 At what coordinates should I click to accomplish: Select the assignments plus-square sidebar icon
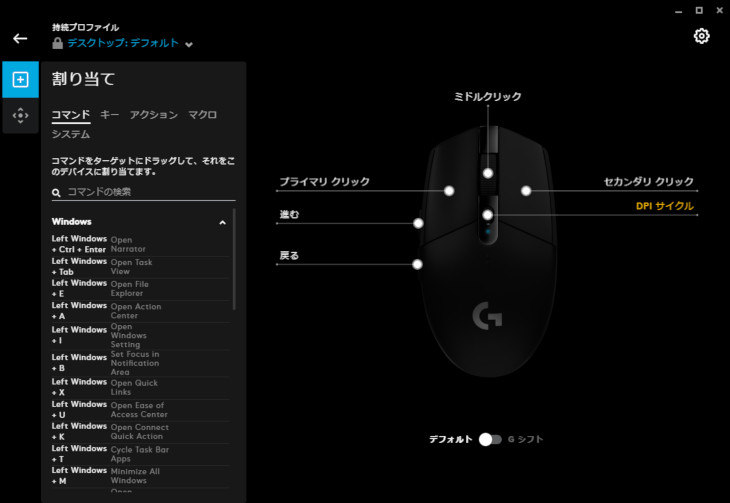point(20,80)
